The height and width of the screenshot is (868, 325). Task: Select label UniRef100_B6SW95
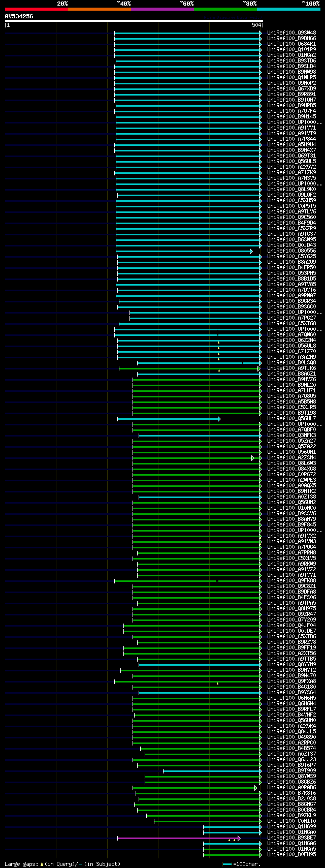[291, 240]
